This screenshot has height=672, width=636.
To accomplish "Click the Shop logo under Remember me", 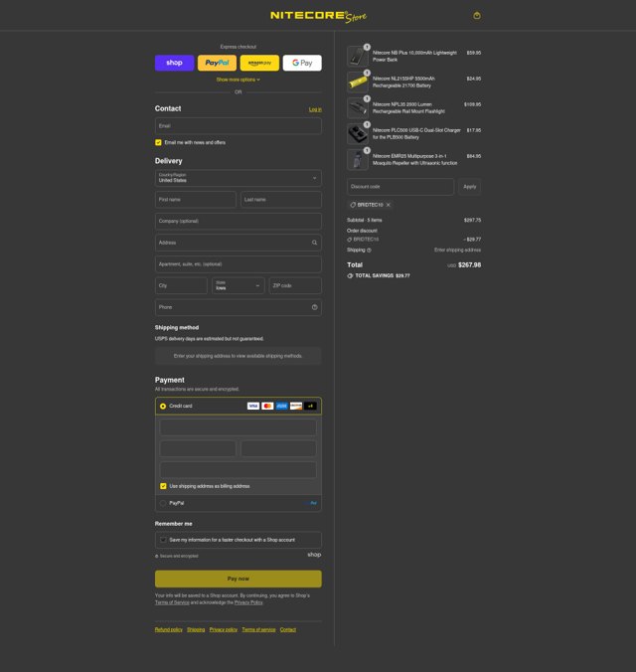I will [314, 555].
